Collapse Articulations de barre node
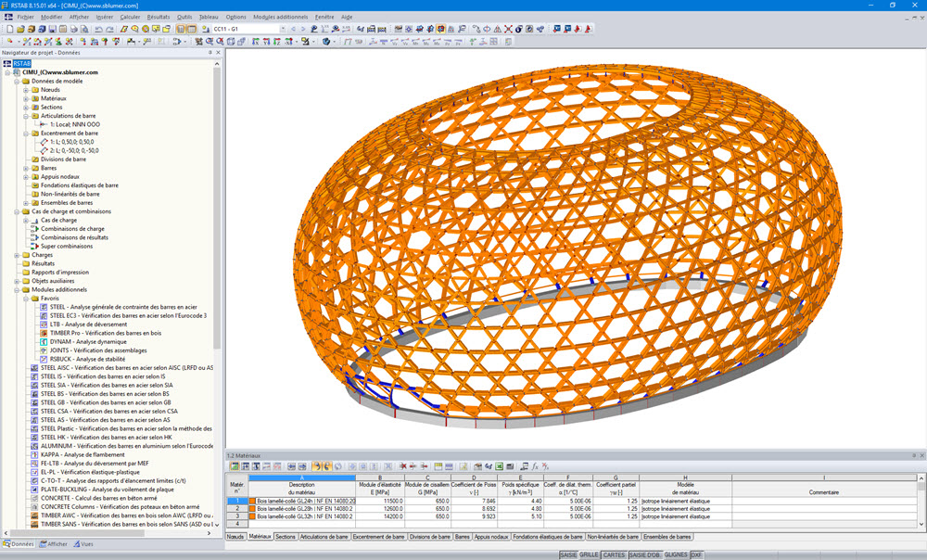Screen dimensions: 927x560 pos(26,116)
